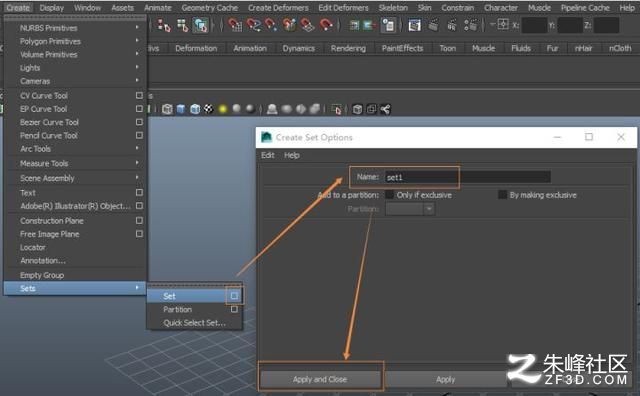This screenshot has height=396, width=640.
Task: Enable Snap to curves magnet icon
Action: point(253,25)
